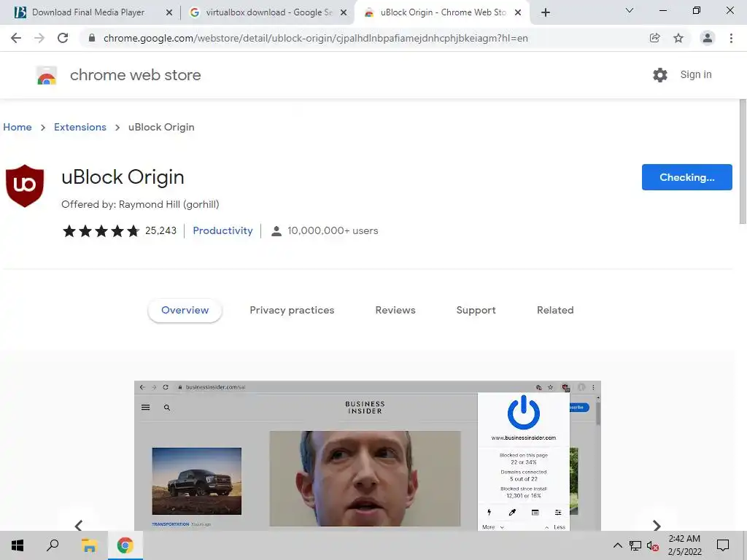Open the Windows Start menu
The image size is (747, 560).
[x=18, y=545]
